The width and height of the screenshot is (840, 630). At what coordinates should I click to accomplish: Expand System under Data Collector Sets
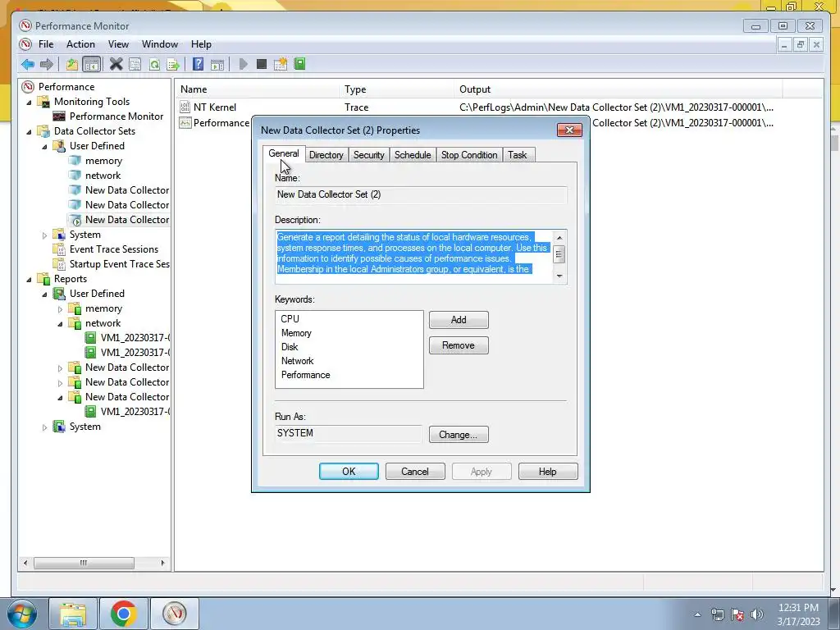44,235
